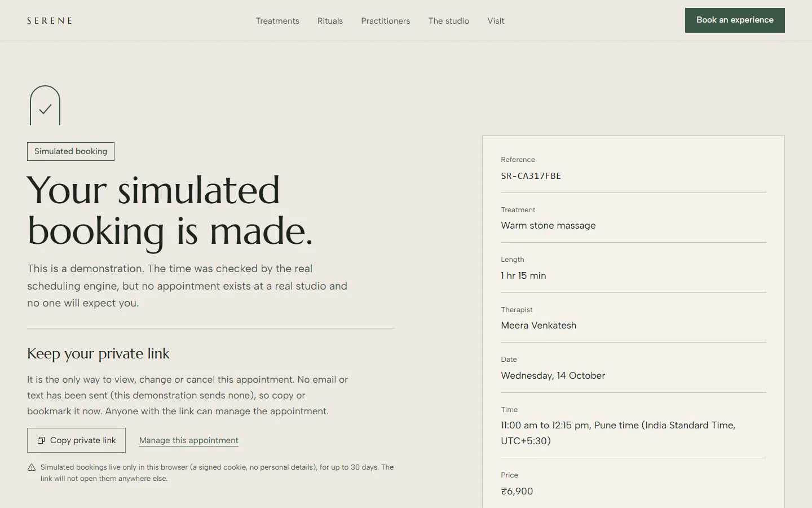This screenshot has width=812, height=508.
Task: Click the Therapist label
Action: pos(517,310)
